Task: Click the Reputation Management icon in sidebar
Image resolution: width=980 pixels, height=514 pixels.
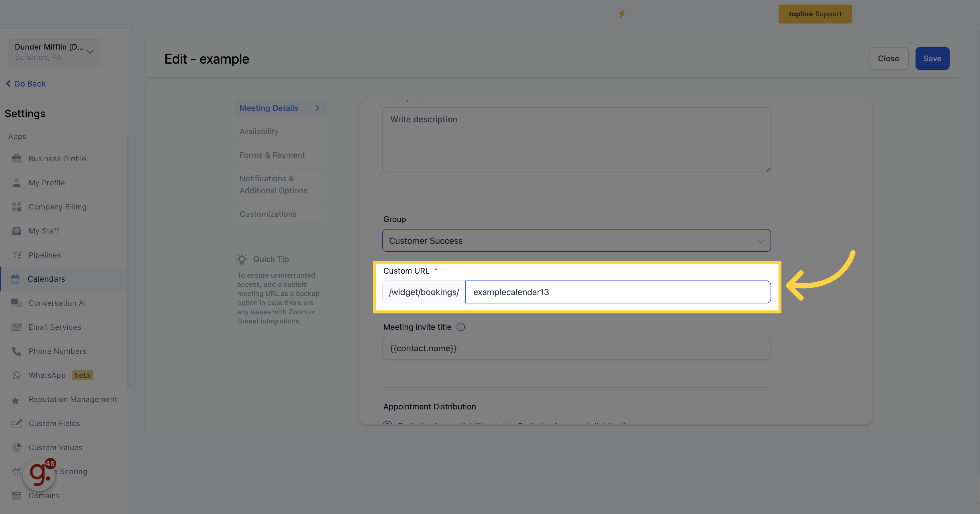Action: tap(16, 399)
